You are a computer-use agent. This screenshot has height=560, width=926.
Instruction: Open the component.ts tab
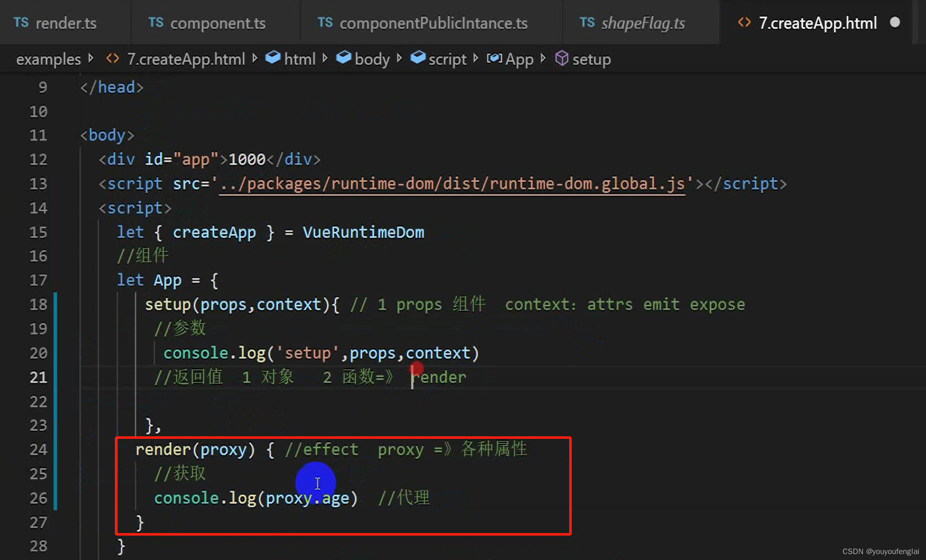[x=217, y=23]
